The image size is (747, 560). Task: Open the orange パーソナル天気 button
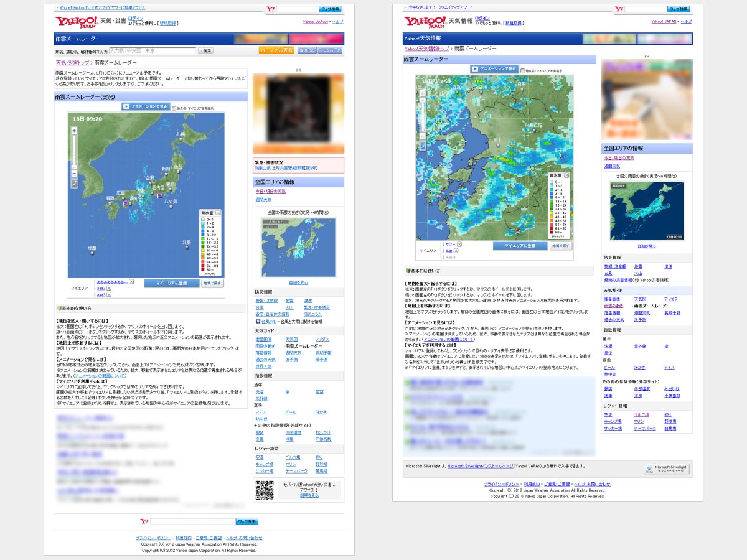click(276, 50)
